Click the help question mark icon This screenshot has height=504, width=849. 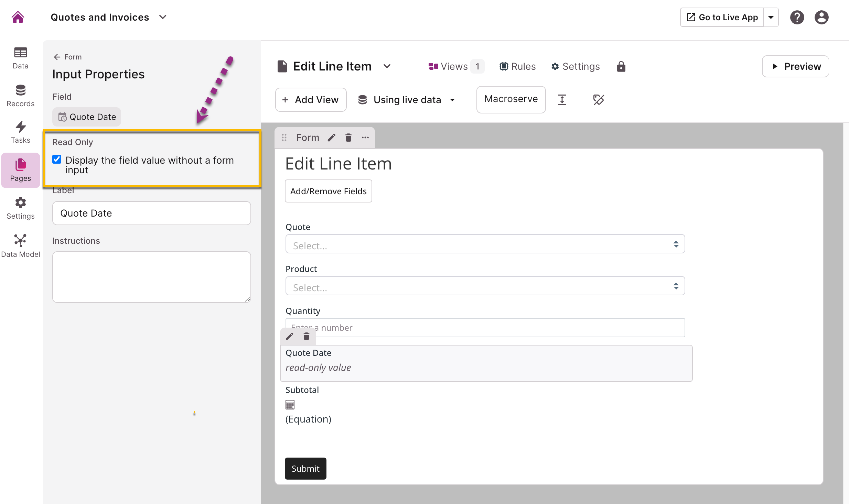[797, 17]
